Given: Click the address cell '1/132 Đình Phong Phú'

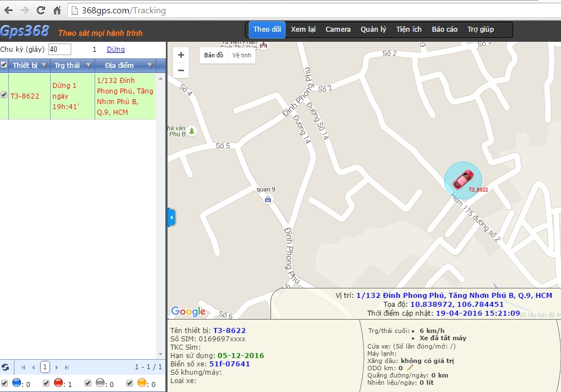Looking at the screenshot, I should (x=125, y=96).
